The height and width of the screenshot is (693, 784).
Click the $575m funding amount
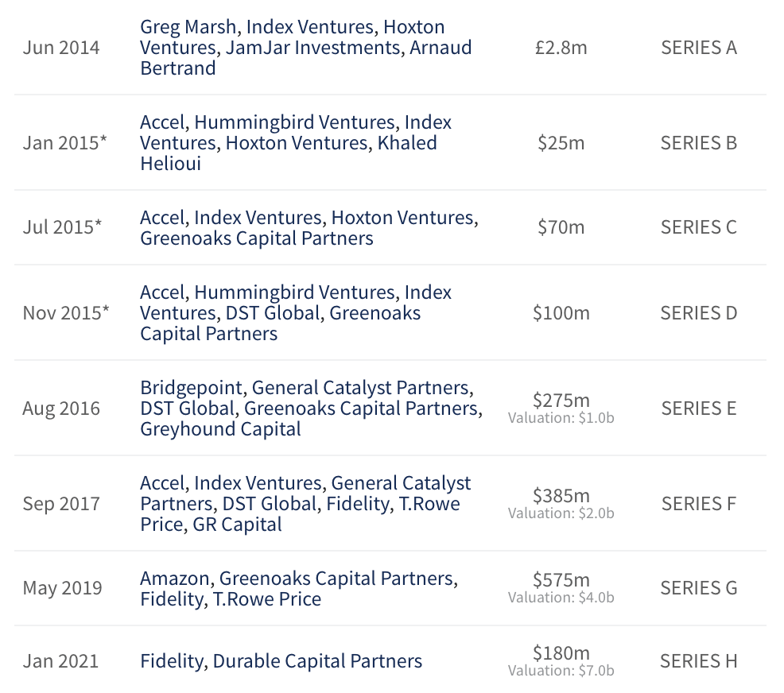(561, 580)
